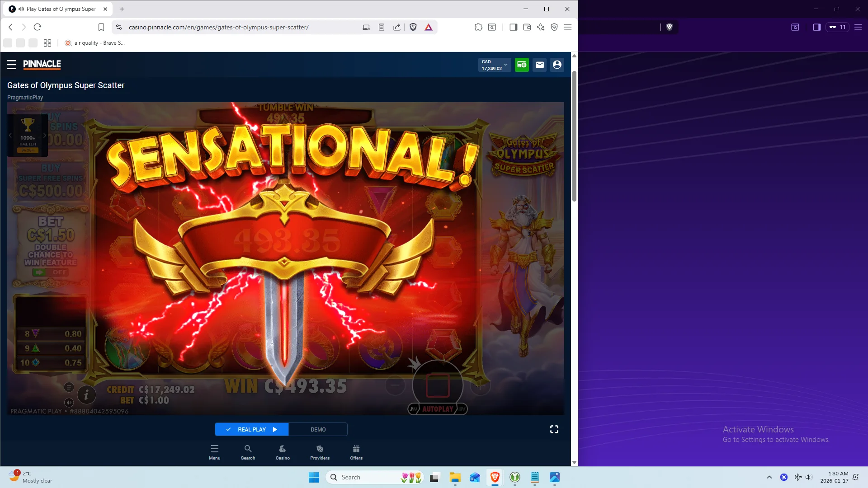Click the Pinnacle logo
This screenshot has height=488, width=868.
42,64
